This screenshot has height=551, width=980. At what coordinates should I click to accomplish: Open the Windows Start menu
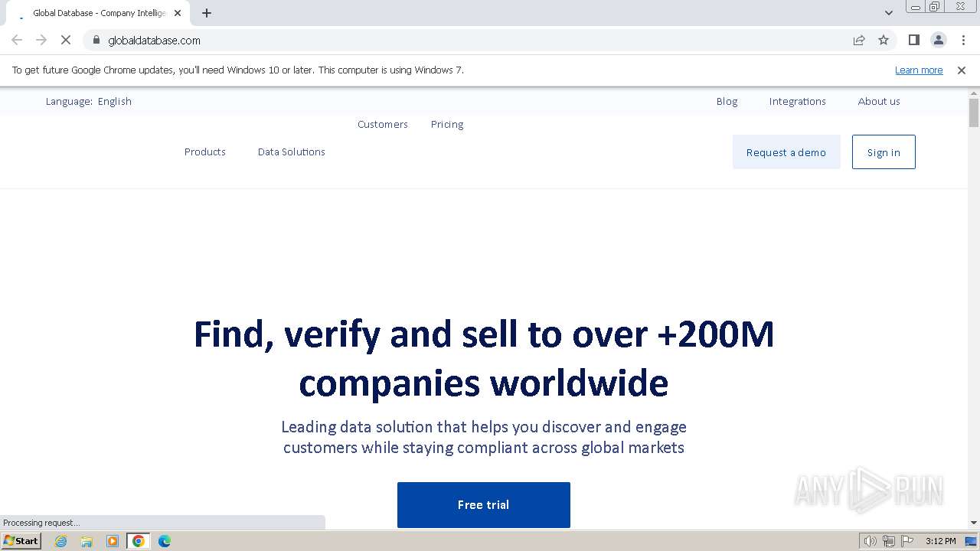(21, 540)
